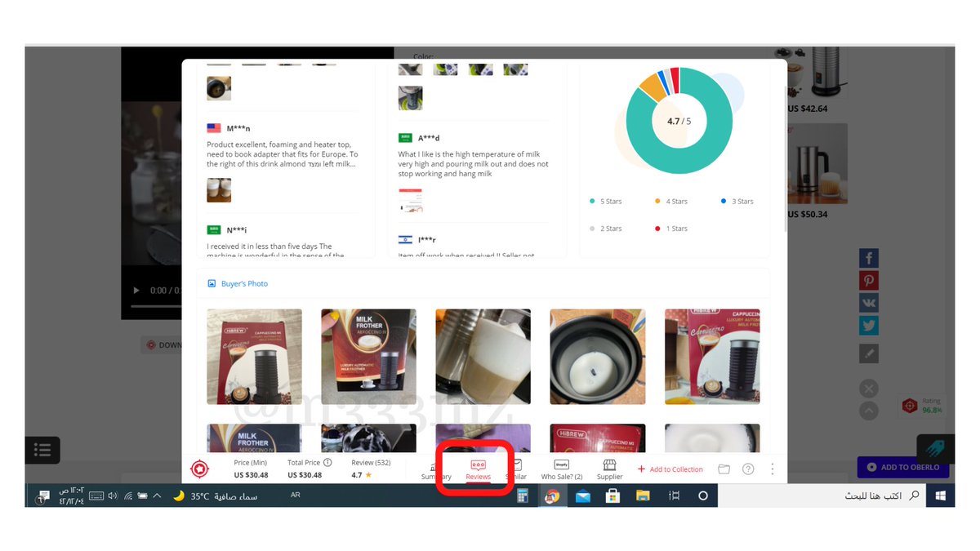
Task: Click the Rating 96.8% badge
Action: (921, 406)
